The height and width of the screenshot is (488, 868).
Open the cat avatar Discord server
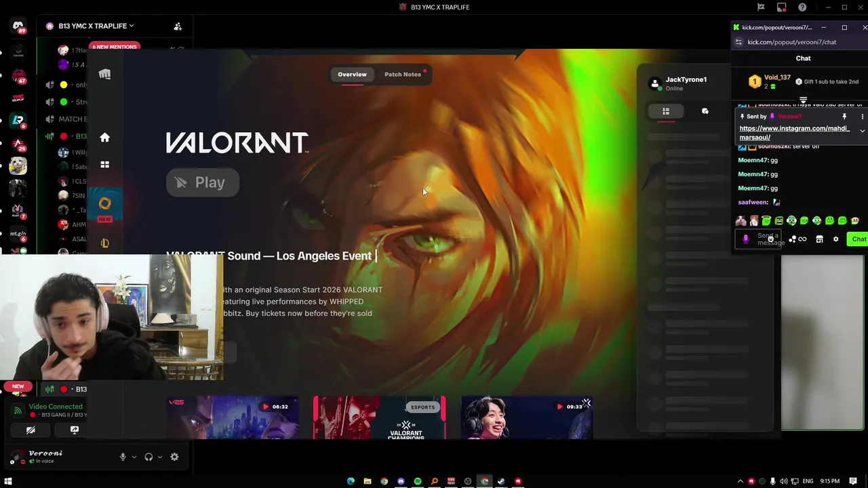(18, 165)
